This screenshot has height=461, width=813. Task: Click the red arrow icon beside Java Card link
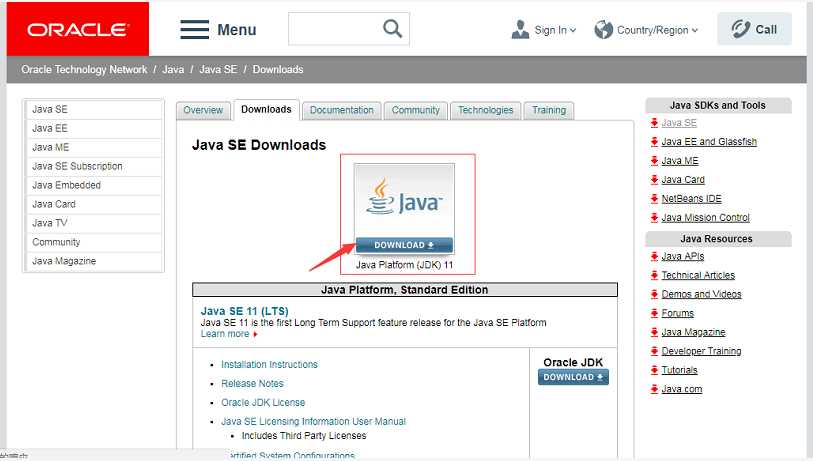pos(654,180)
